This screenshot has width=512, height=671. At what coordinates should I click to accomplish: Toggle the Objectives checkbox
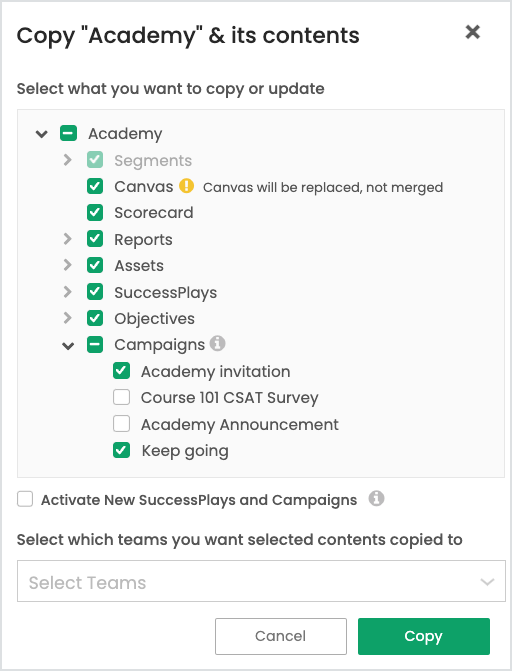tap(95, 318)
